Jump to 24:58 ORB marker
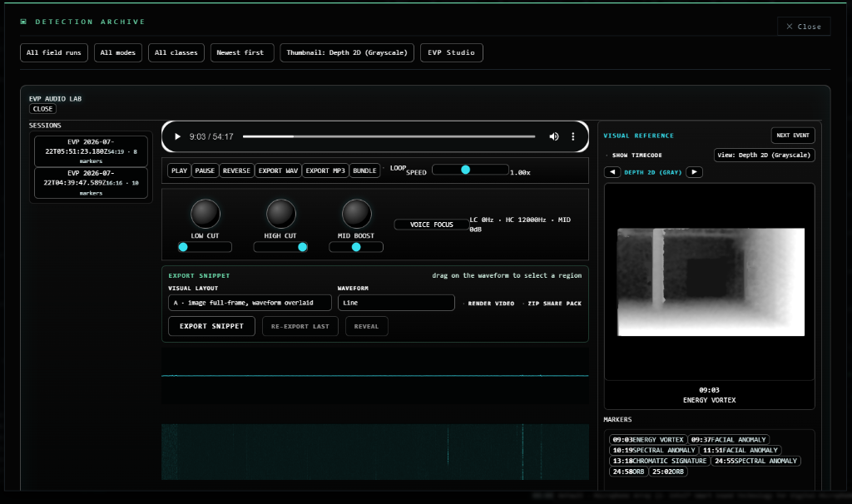This screenshot has height=504, width=852. tap(628, 472)
